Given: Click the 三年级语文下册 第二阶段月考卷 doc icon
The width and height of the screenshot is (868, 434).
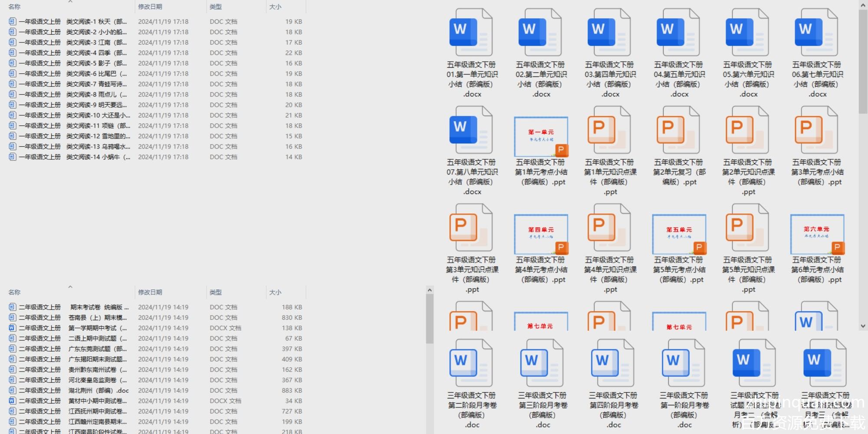Looking at the screenshot, I should (471, 363).
